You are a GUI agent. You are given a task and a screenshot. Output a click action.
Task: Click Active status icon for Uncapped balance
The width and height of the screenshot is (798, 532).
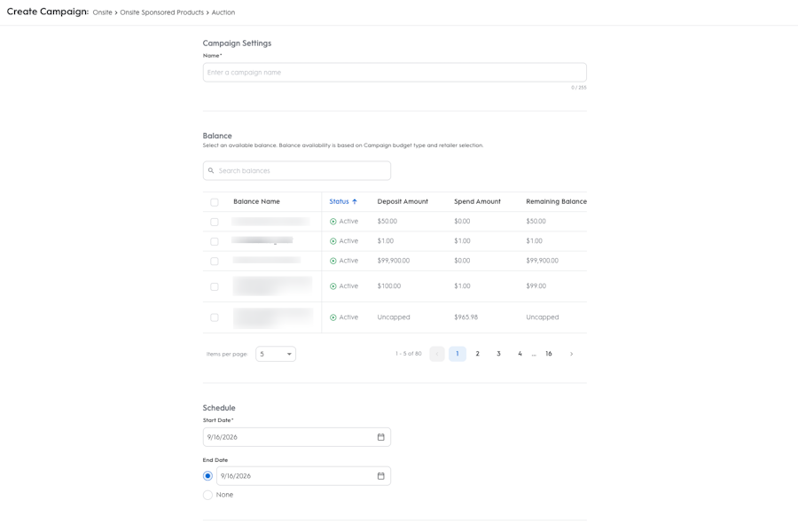[333, 317]
